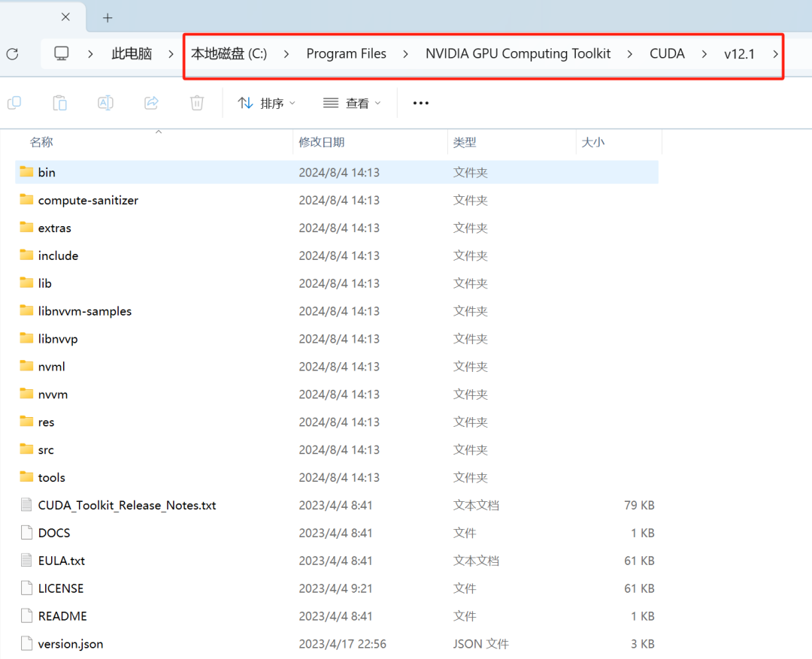Click the 79 KB size cell

pos(639,505)
